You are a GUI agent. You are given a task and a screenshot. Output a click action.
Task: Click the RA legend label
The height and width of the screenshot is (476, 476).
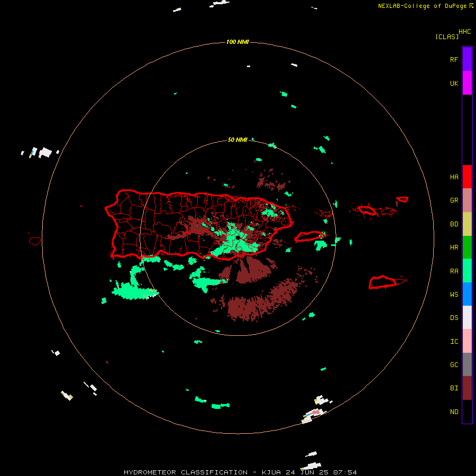[x=454, y=271]
